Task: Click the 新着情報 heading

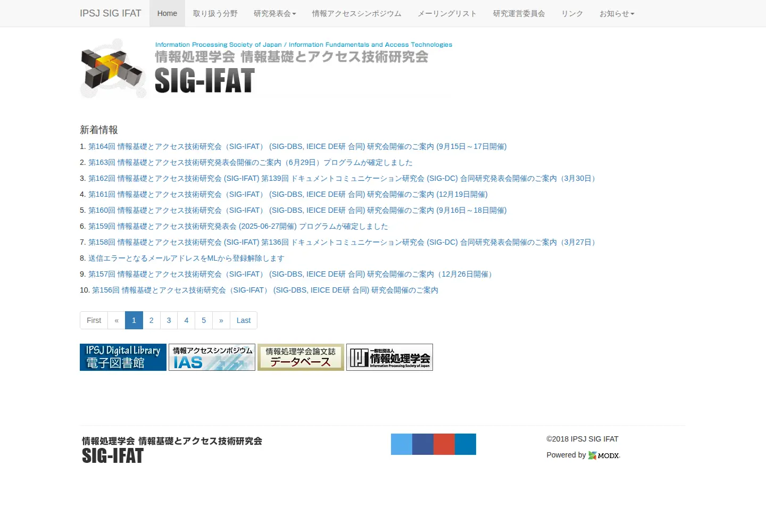Action: click(x=99, y=130)
